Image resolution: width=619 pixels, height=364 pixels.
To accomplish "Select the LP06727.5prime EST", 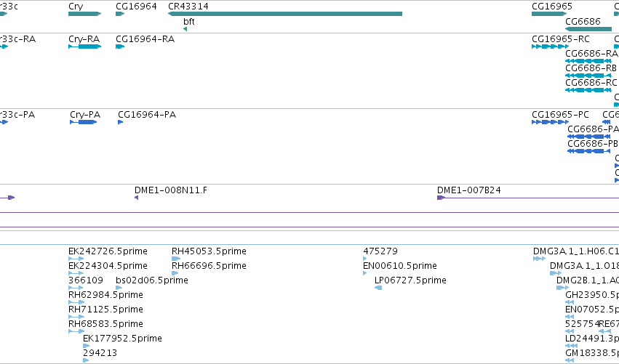I will tap(378, 288).
